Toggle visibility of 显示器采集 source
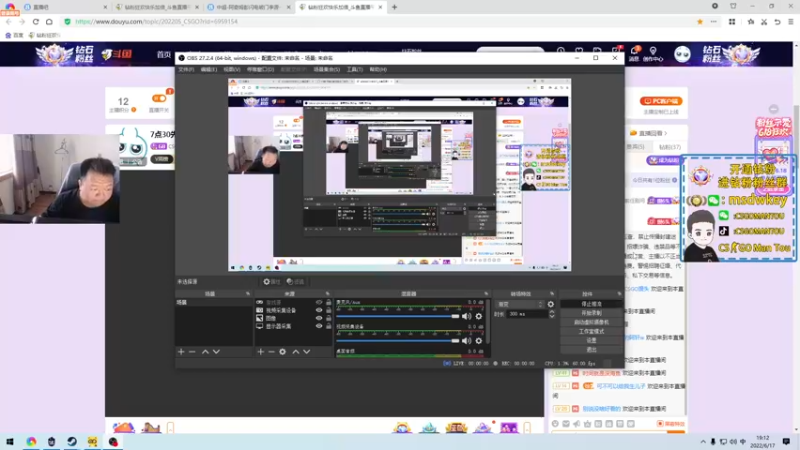 click(319, 326)
